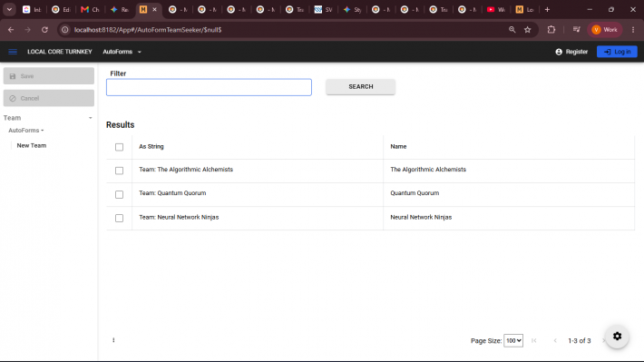644x362 pixels.
Task: Switch to the YouTube tab
Action: tap(496, 9)
